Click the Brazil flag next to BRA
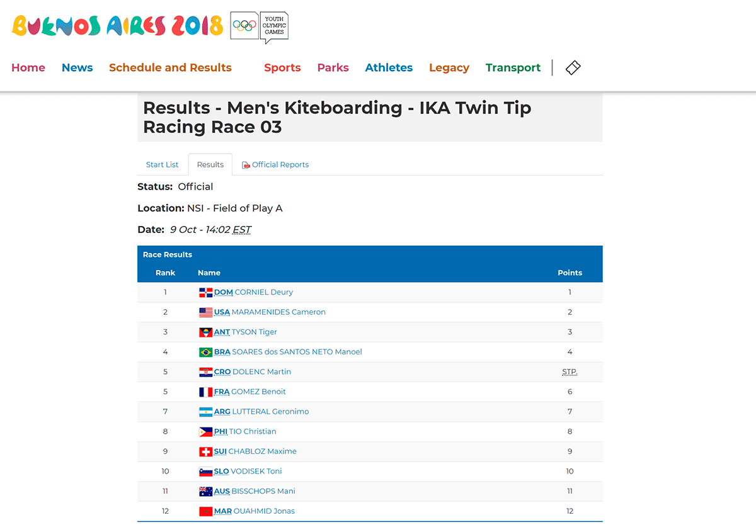Image resolution: width=756 pixels, height=532 pixels. 205,353
